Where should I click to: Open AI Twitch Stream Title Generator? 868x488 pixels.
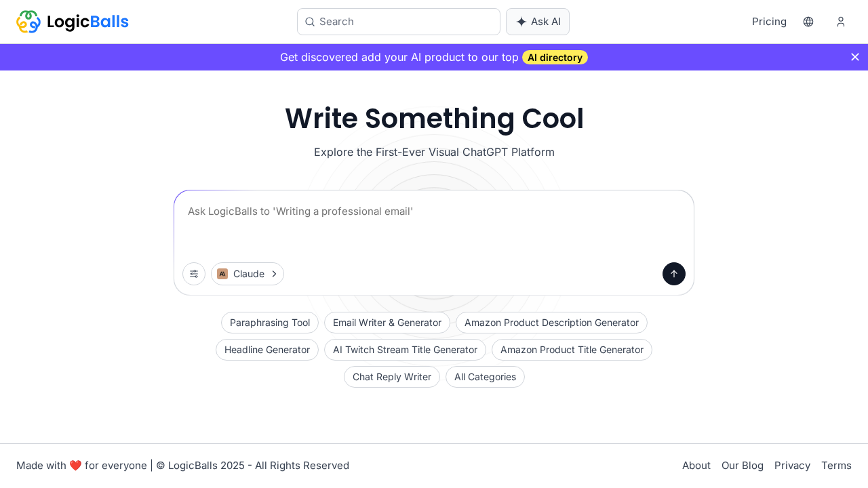pyautogui.click(x=405, y=350)
